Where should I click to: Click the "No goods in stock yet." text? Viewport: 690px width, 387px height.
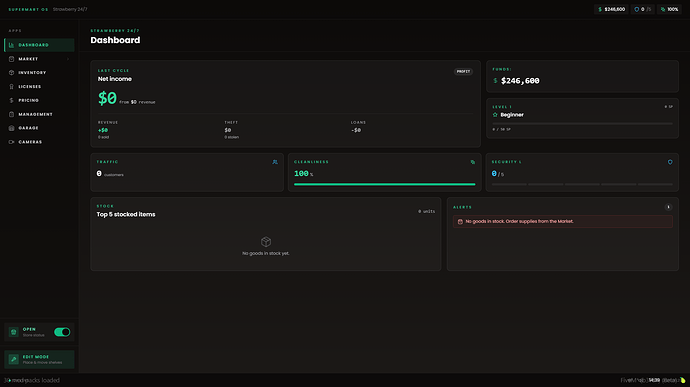(x=266, y=253)
